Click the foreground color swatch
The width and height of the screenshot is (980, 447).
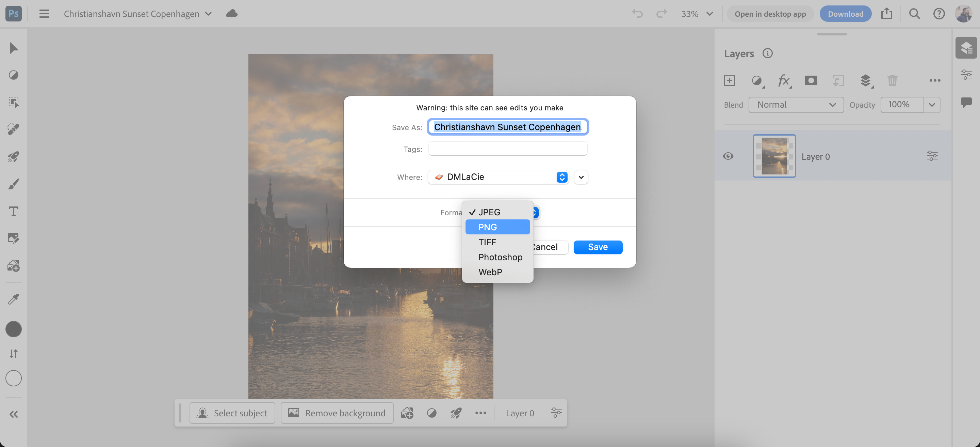[14, 329]
